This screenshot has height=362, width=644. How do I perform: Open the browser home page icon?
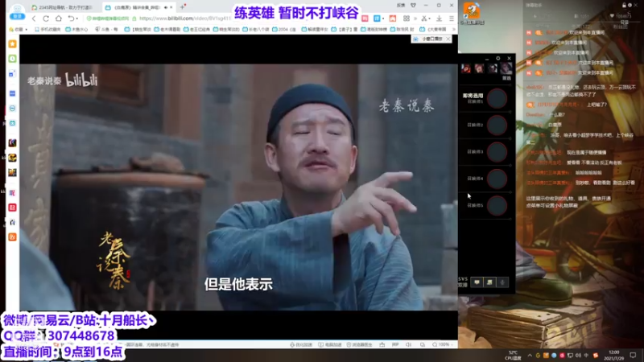click(59, 19)
